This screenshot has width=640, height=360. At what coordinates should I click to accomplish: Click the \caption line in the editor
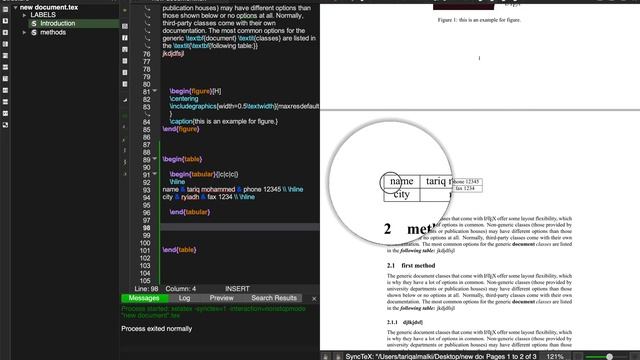(x=223, y=121)
